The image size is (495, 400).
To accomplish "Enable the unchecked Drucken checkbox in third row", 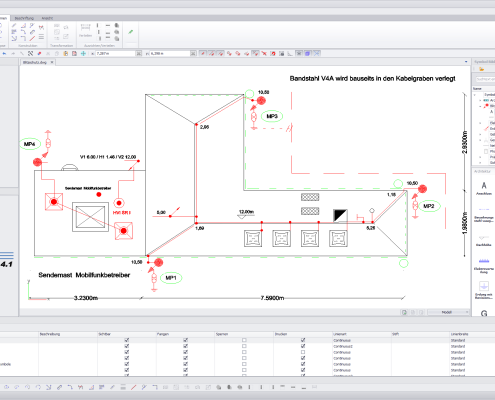I will (303, 352).
